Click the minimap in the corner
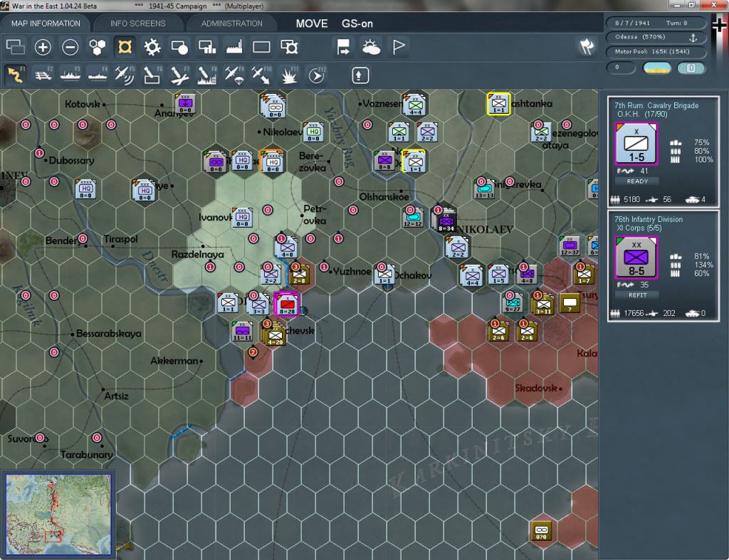This screenshot has width=729, height=560. [58, 514]
